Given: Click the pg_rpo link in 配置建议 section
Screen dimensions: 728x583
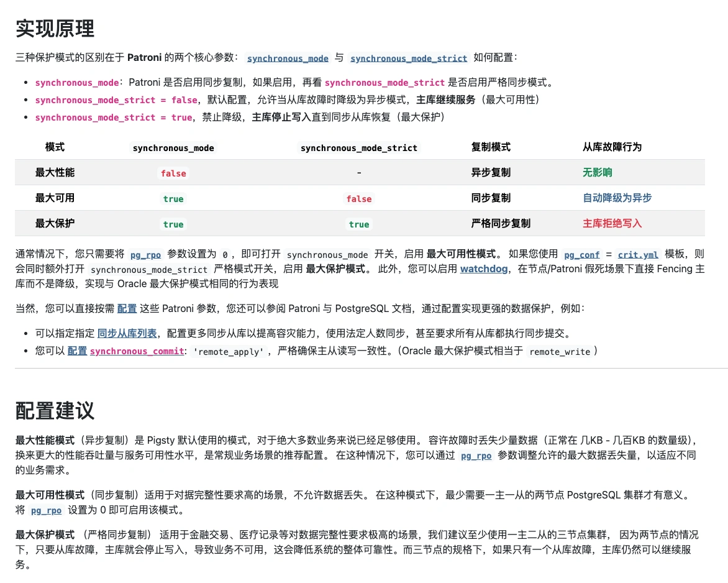Looking at the screenshot, I should (x=476, y=456).
